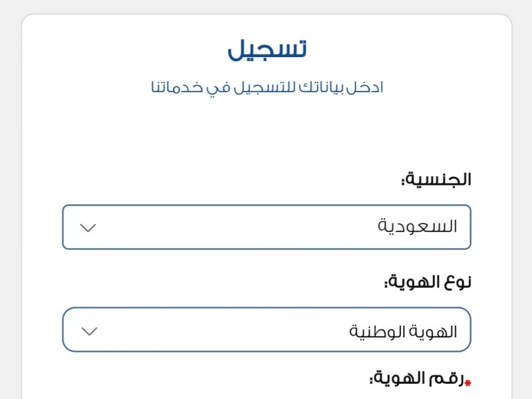Click the تسجيل page heading
This screenshot has width=532, height=399.
click(x=267, y=50)
